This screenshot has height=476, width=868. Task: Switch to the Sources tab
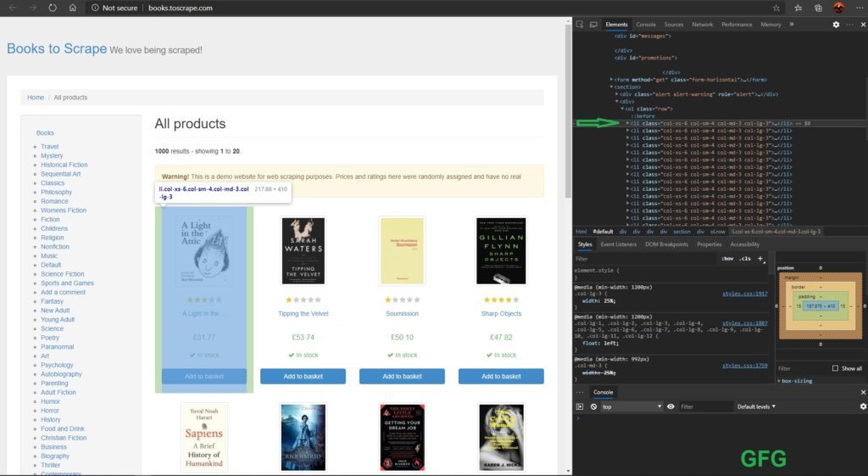[x=674, y=25]
